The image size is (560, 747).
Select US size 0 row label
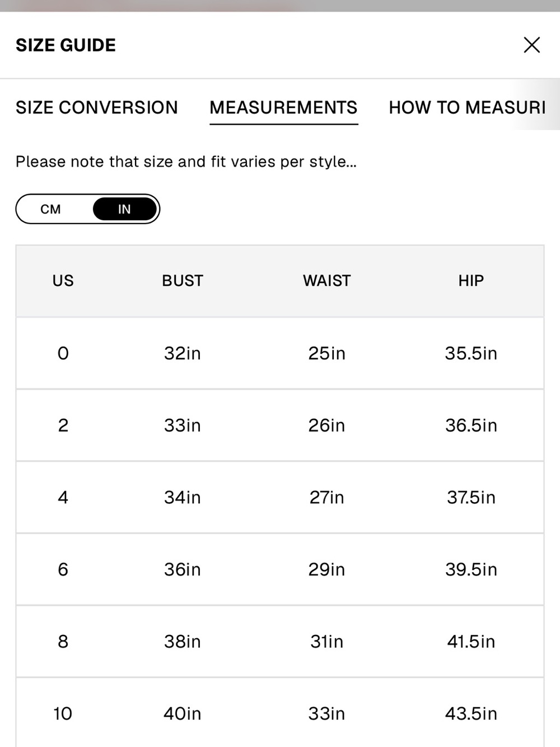63,353
